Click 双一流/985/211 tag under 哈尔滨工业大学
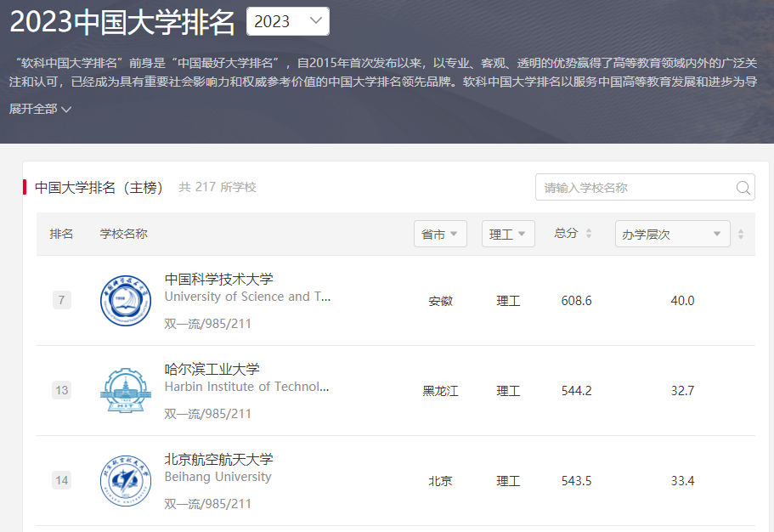The image size is (774, 532). (x=208, y=414)
